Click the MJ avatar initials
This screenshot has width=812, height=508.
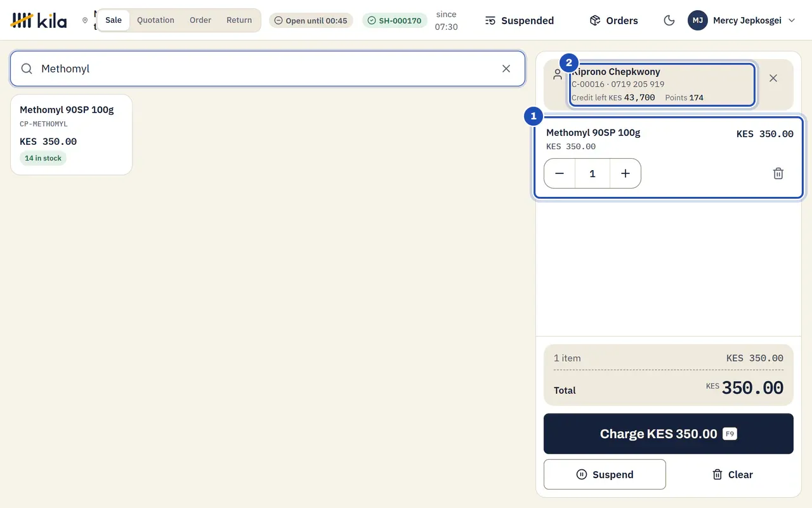coord(698,20)
